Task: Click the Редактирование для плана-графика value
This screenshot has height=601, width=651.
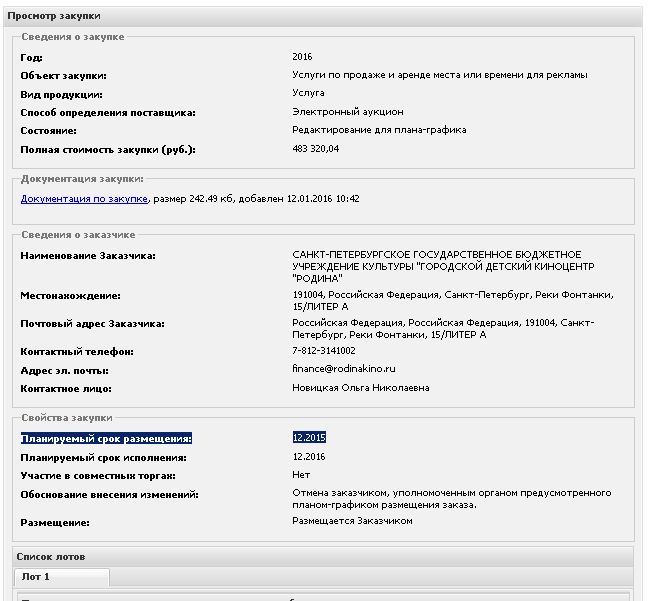Action: [x=379, y=130]
